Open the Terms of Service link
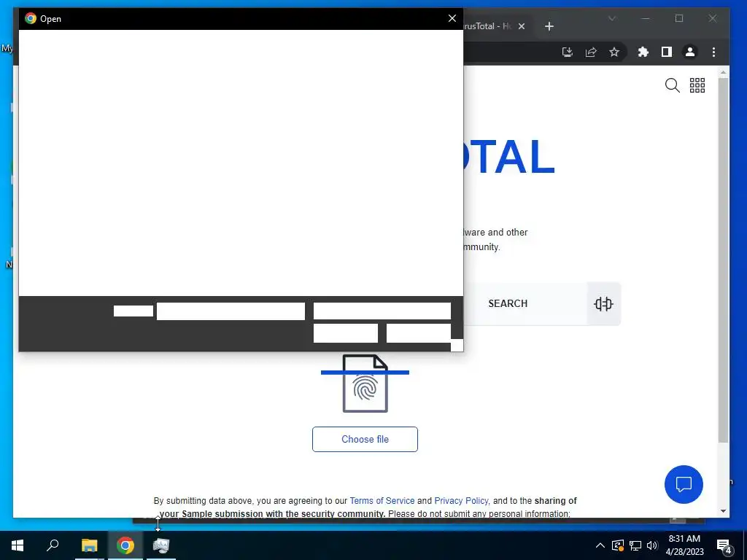 [x=382, y=501]
